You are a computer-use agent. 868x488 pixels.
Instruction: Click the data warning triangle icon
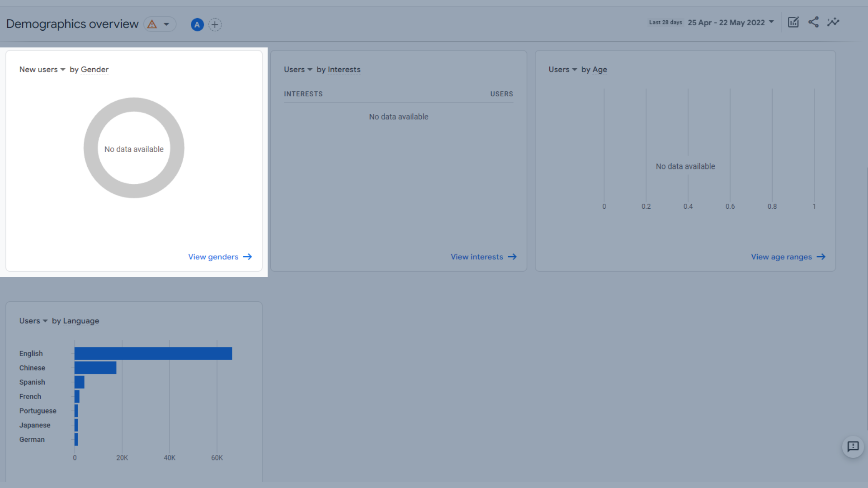tap(152, 24)
